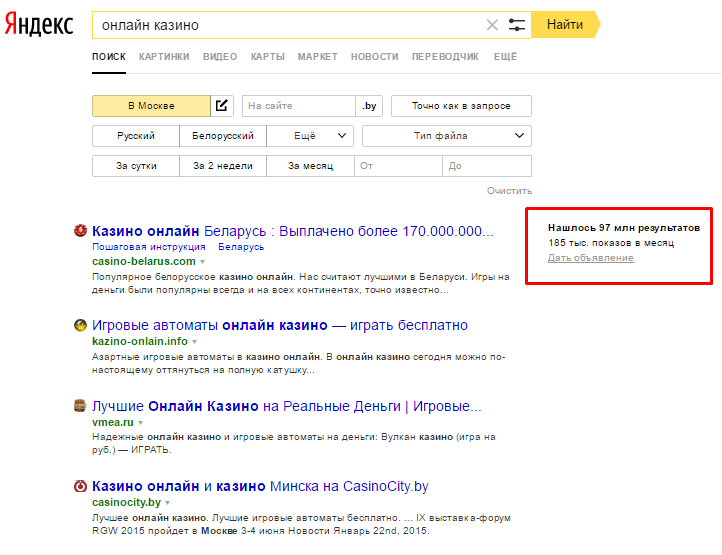Expand arrow next to vmea.ru

(140, 422)
